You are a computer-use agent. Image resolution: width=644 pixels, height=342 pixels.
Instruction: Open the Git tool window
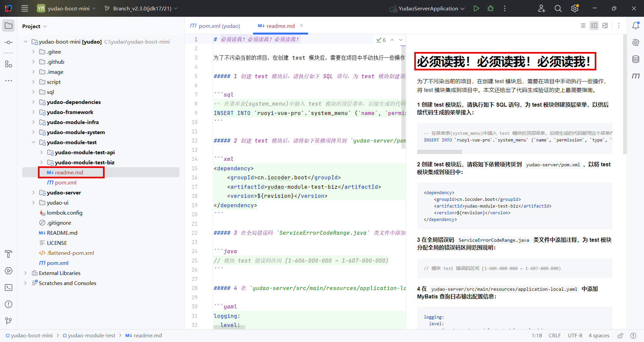9,321
